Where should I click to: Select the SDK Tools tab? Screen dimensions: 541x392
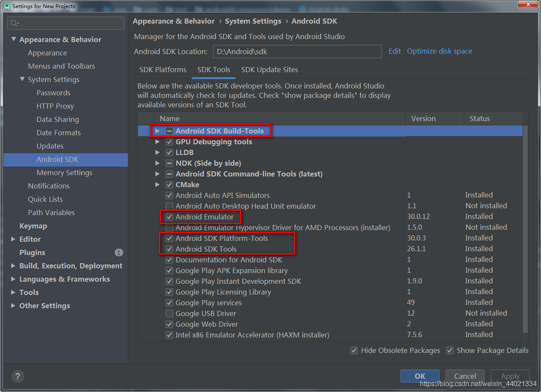pyautogui.click(x=214, y=70)
